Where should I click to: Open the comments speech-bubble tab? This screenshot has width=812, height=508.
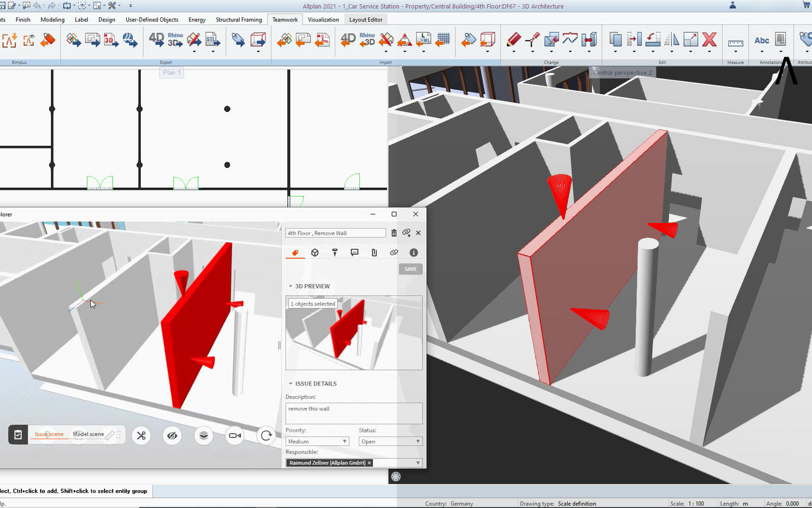(354, 252)
